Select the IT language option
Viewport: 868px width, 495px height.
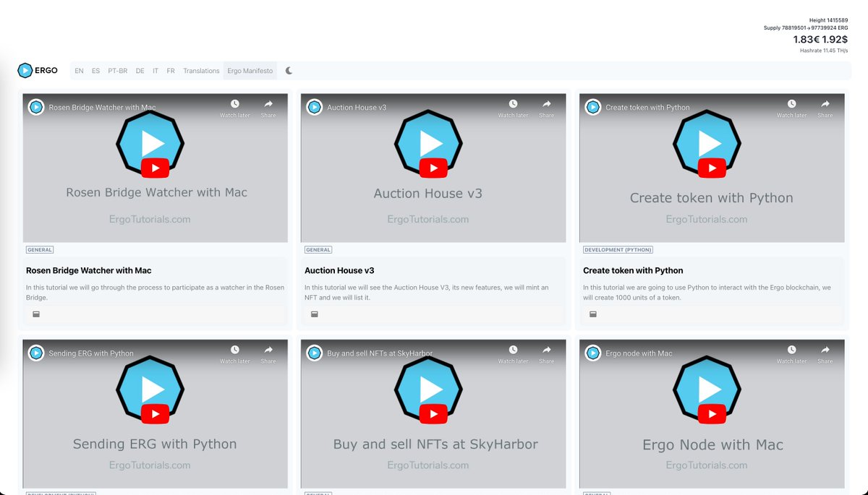[156, 70]
